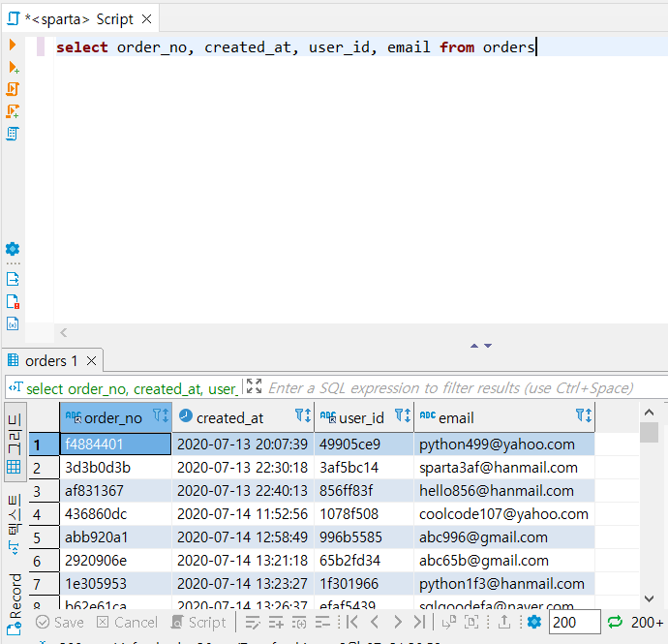668x644 pixels.
Task: Select the cell f4884401 in order_no
Action: [x=115, y=445]
